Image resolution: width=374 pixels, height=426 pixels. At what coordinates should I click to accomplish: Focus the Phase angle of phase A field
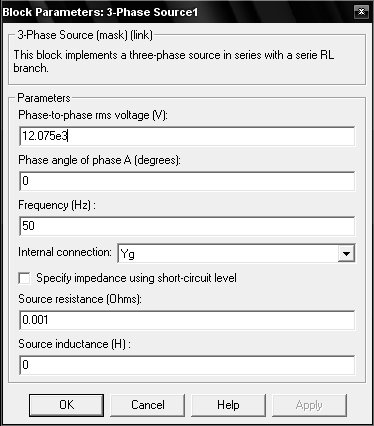187,181
